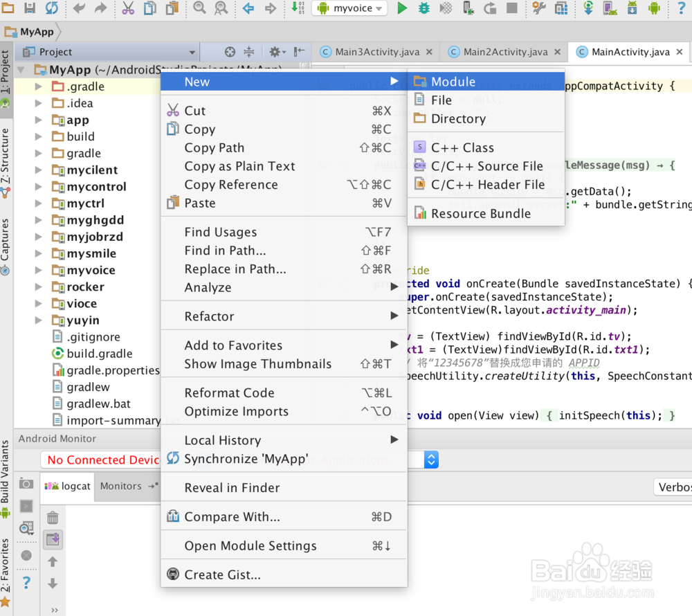The image size is (692, 616).
Task: Click the Find magnifier toolbar icon
Action: pyautogui.click(x=199, y=8)
